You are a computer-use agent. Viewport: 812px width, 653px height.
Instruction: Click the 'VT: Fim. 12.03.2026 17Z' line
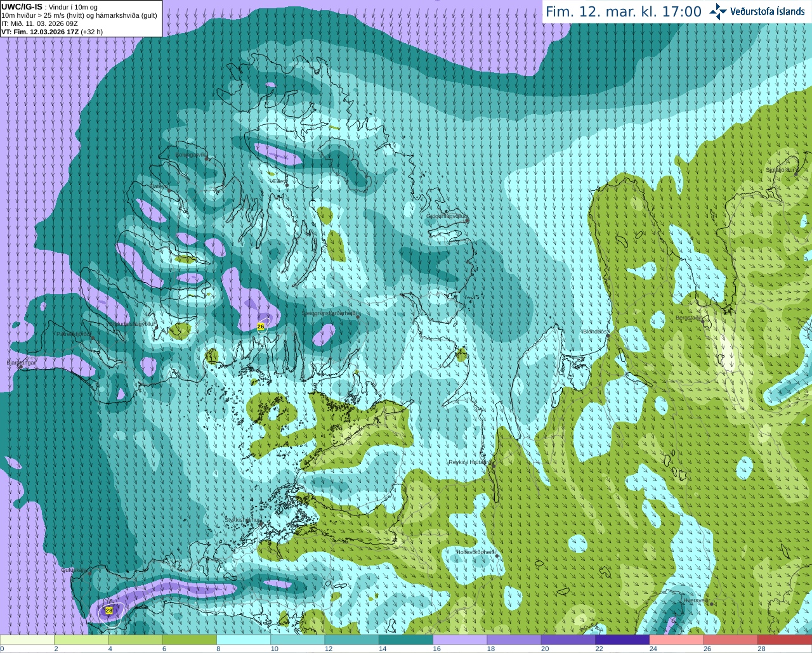[x=41, y=32]
